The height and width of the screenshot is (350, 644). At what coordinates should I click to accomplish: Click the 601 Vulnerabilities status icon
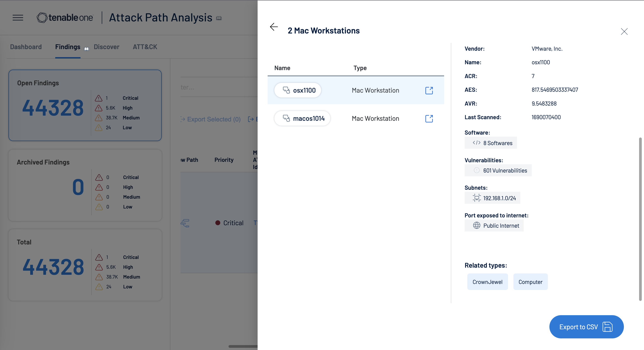click(477, 170)
